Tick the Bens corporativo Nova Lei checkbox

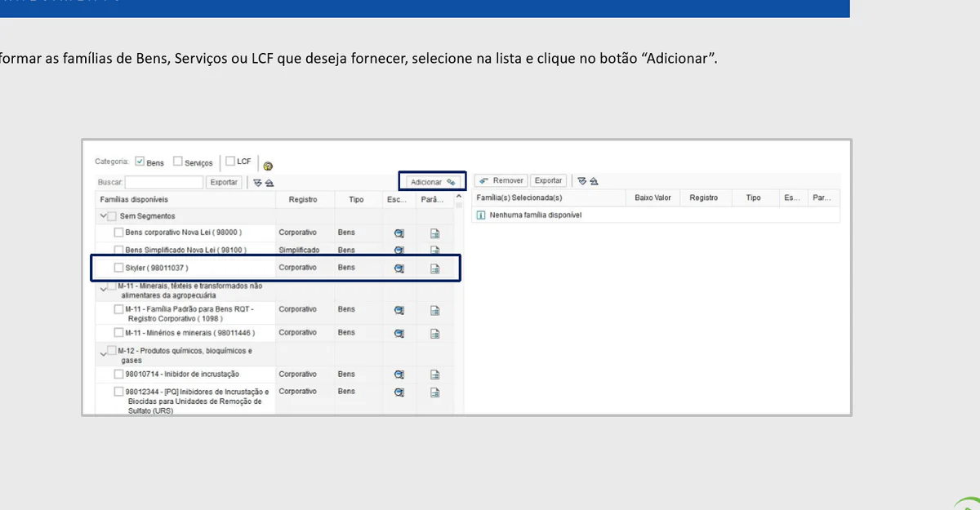119,233
